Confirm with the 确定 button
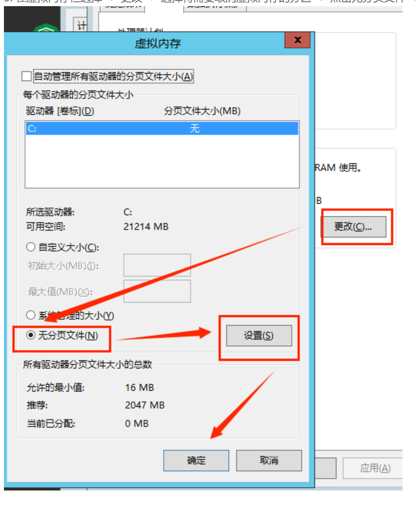 pos(196,460)
